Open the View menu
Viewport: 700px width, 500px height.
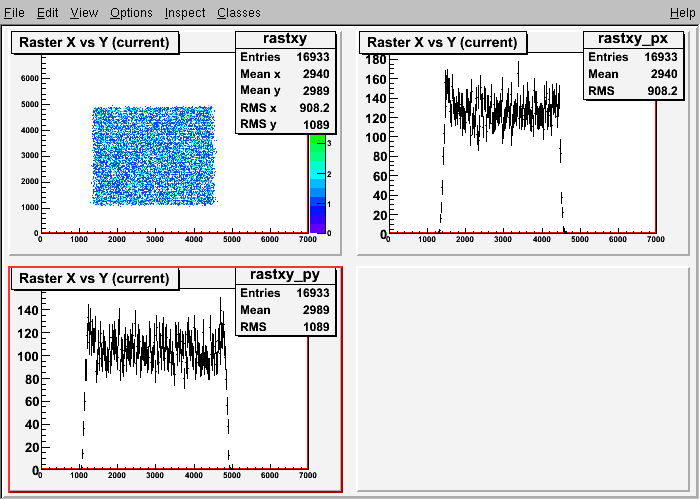pos(84,12)
